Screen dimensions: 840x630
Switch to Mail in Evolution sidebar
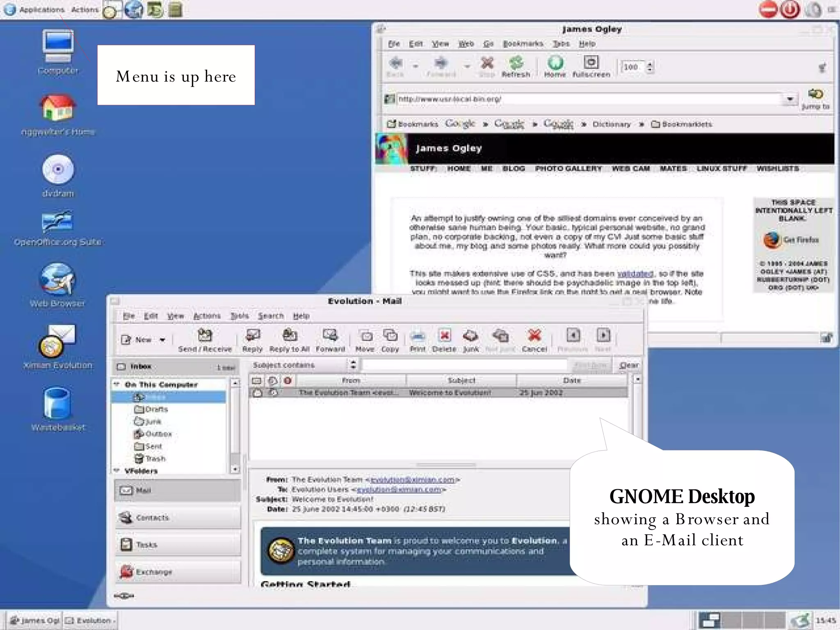tap(178, 490)
